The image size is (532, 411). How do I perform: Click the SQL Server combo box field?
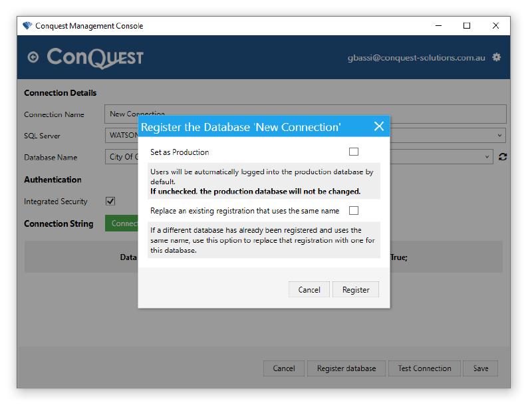coord(305,136)
